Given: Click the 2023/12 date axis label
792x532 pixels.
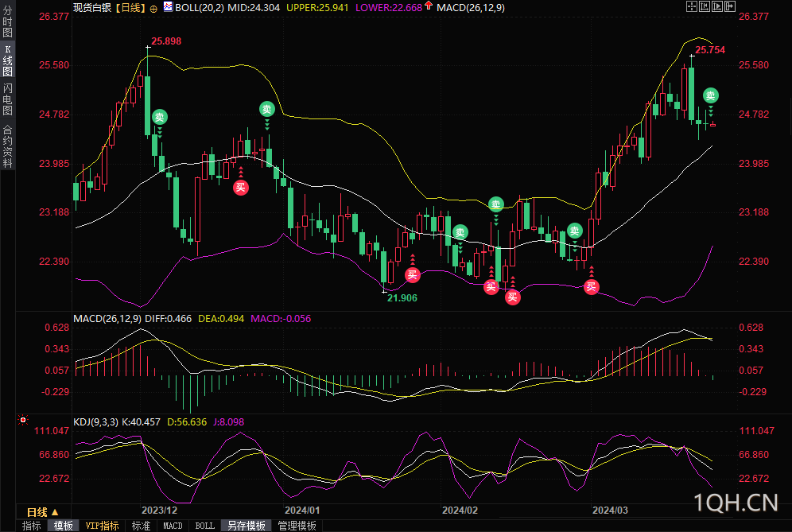Looking at the screenshot, I should [x=160, y=511].
